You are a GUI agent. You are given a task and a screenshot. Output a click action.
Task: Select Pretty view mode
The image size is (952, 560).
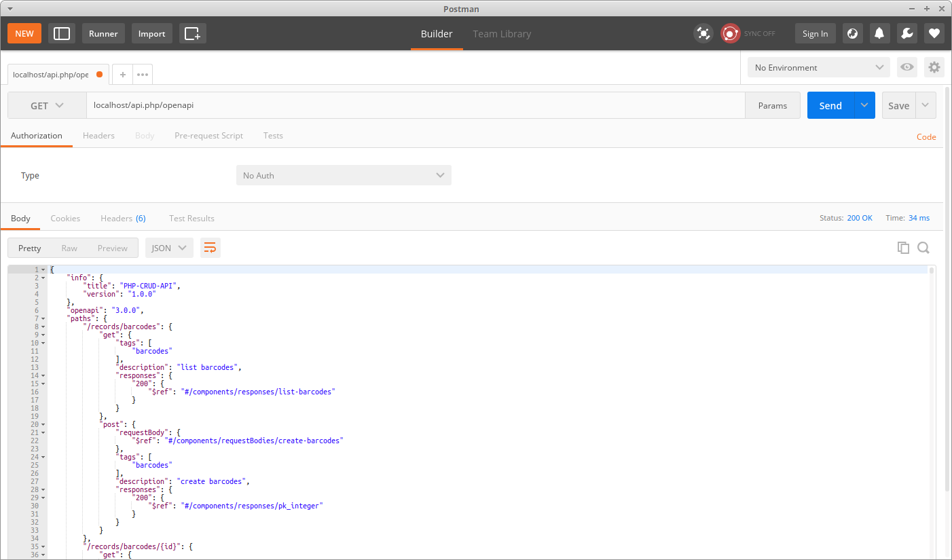[29, 248]
